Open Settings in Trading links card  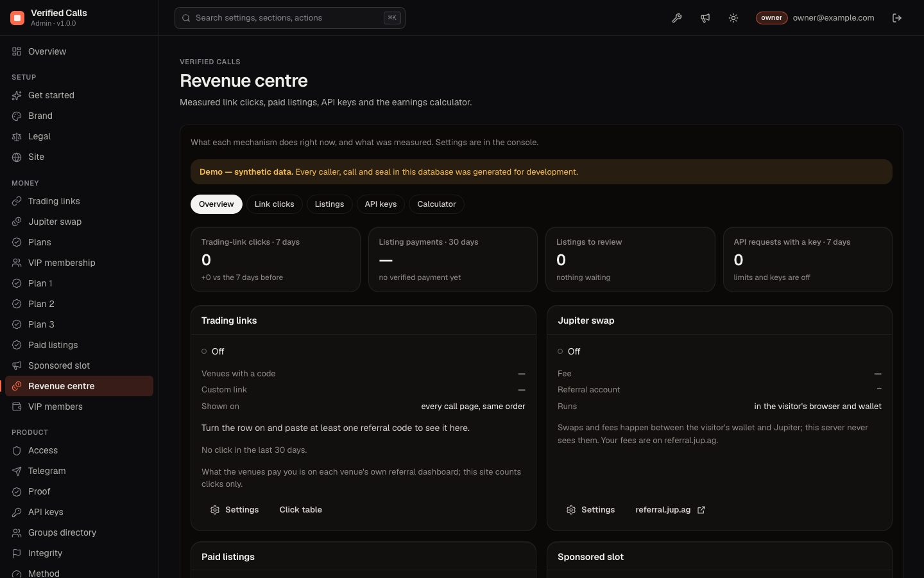pyautogui.click(x=234, y=510)
